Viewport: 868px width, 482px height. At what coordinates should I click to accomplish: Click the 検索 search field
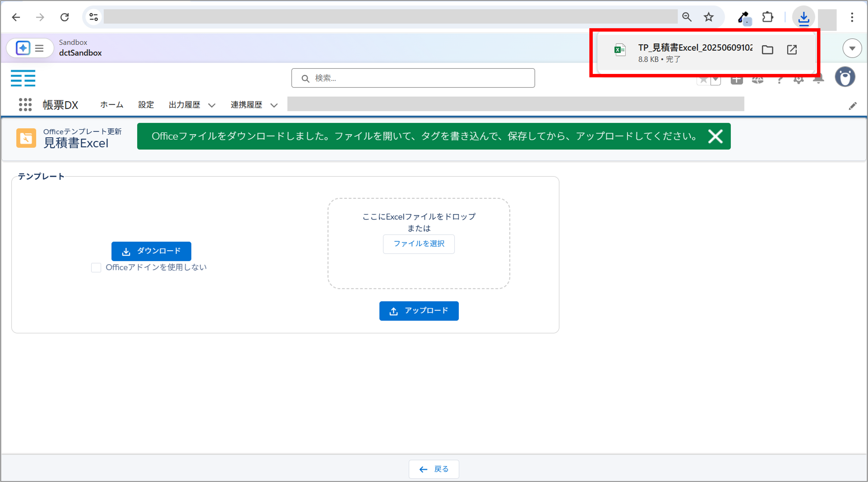pyautogui.click(x=413, y=78)
